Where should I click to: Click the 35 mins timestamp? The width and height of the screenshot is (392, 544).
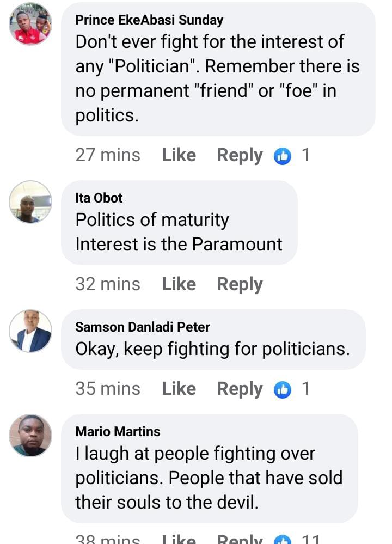tap(108, 389)
